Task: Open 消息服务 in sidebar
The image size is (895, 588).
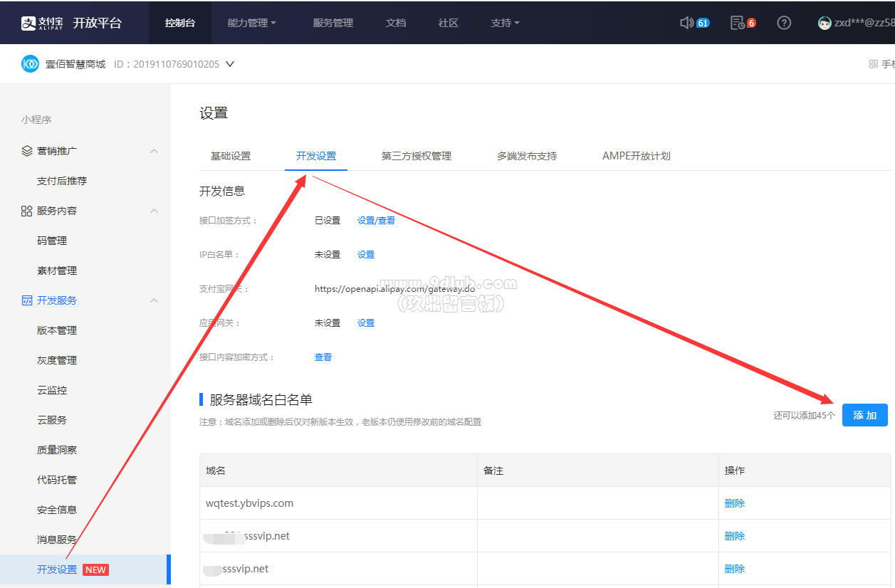Action: (57, 540)
